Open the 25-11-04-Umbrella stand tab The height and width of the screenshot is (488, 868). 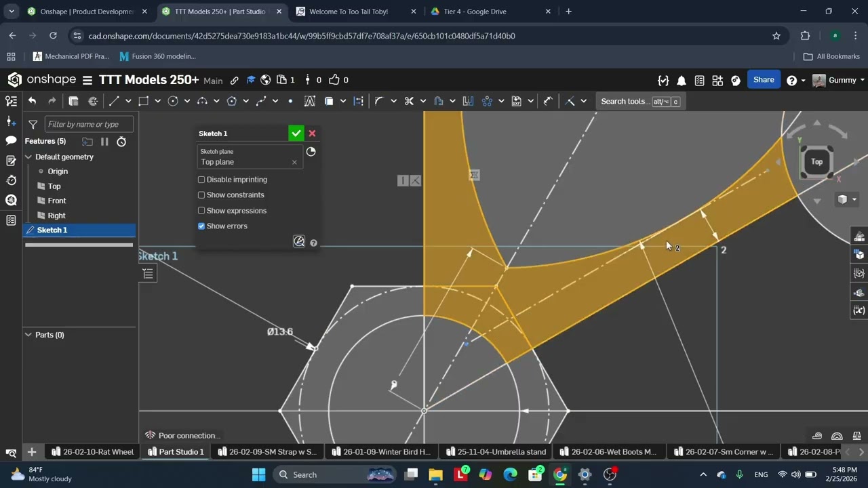click(x=494, y=452)
